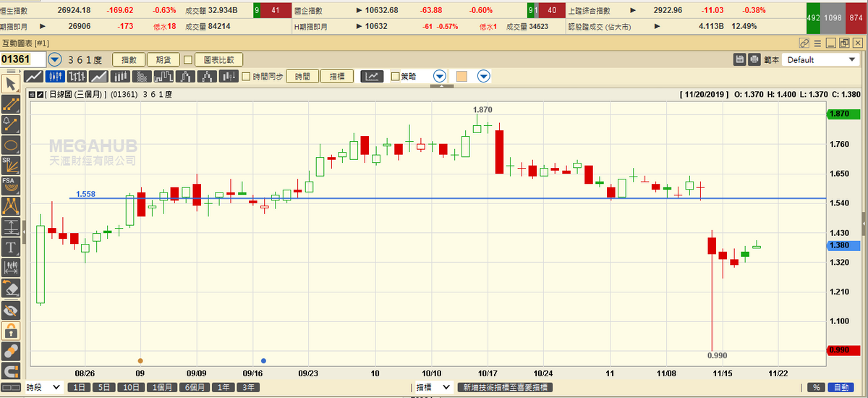
Task: Select the trend line drawing tool
Action: 11,103
